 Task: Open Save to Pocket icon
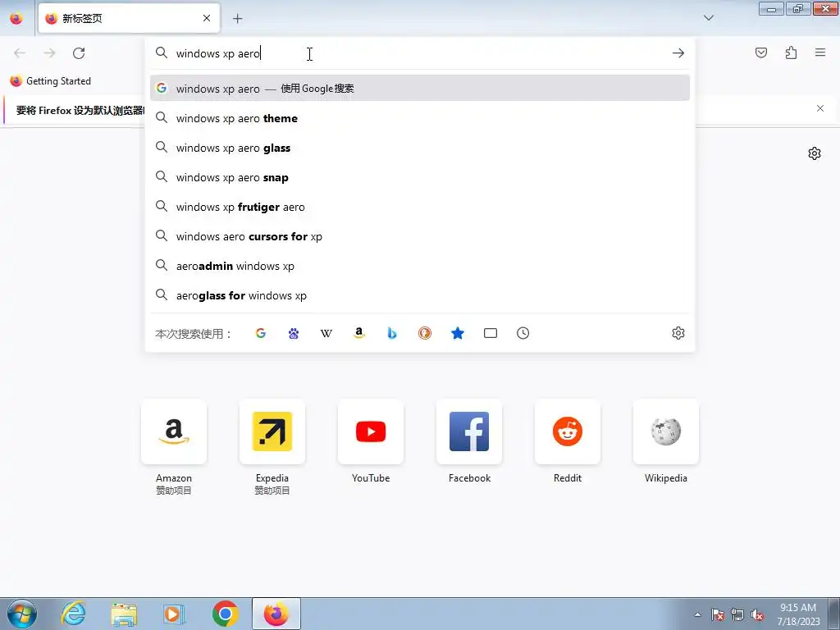[761, 52]
